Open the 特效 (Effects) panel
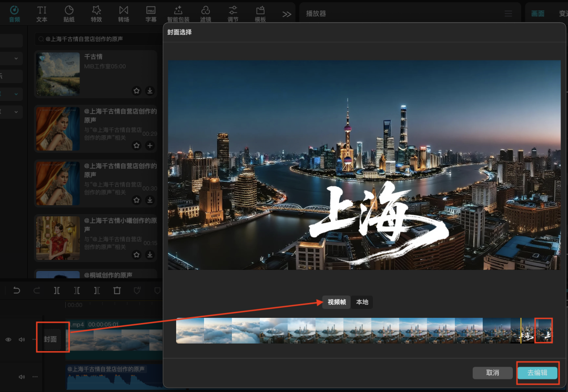The height and width of the screenshot is (392, 568). tap(96, 14)
